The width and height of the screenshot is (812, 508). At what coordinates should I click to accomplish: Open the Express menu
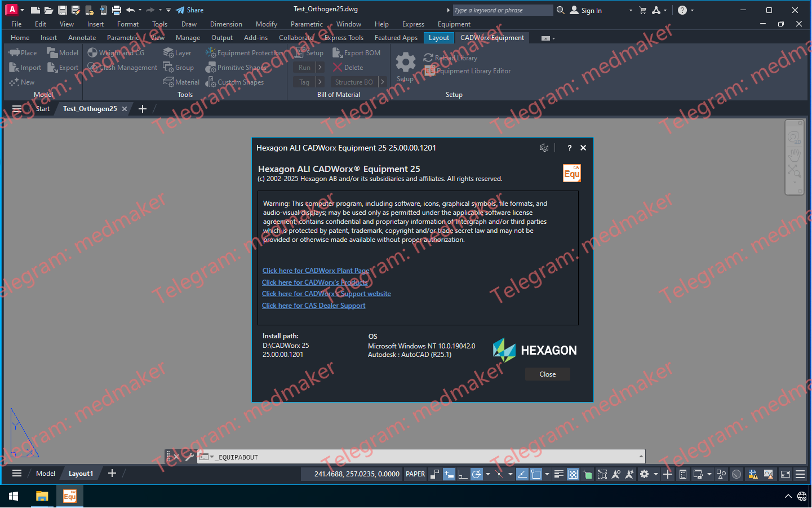413,24
